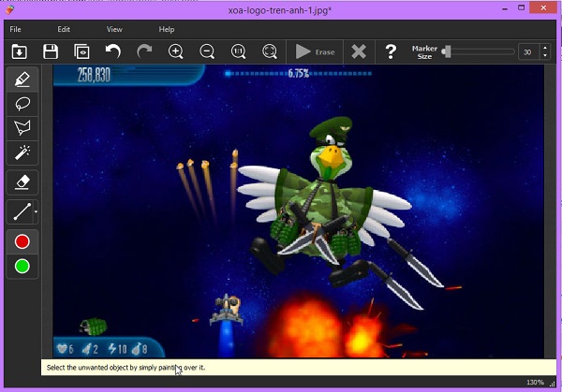
Task: Click the Redo arrow icon
Action: [x=144, y=51]
